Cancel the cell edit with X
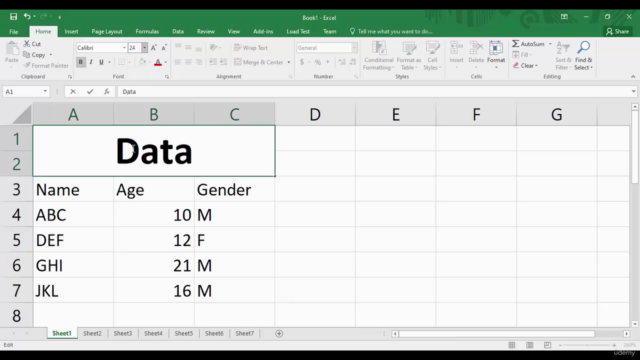Image resolution: width=640 pixels, height=360 pixels. [x=73, y=91]
